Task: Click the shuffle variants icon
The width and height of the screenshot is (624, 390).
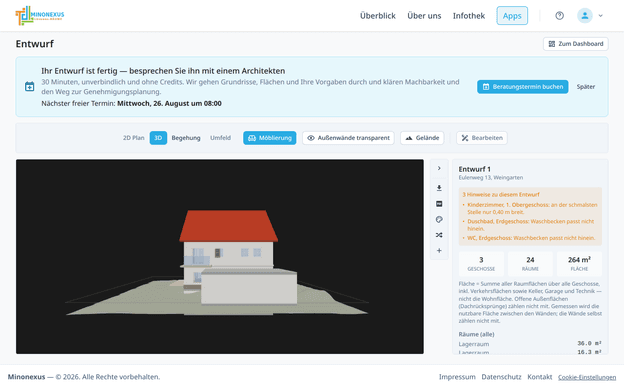Action: pos(439,235)
